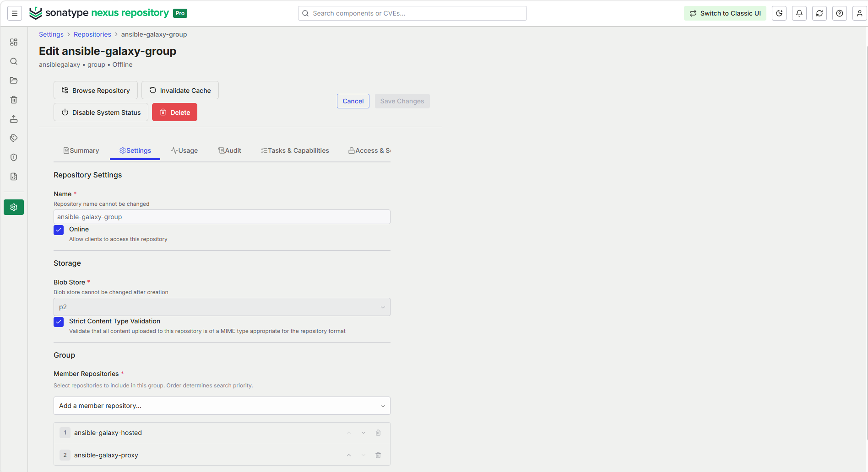
Task: Uncheck the Online checkbox
Action: pyautogui.click(x=59, y=230)
